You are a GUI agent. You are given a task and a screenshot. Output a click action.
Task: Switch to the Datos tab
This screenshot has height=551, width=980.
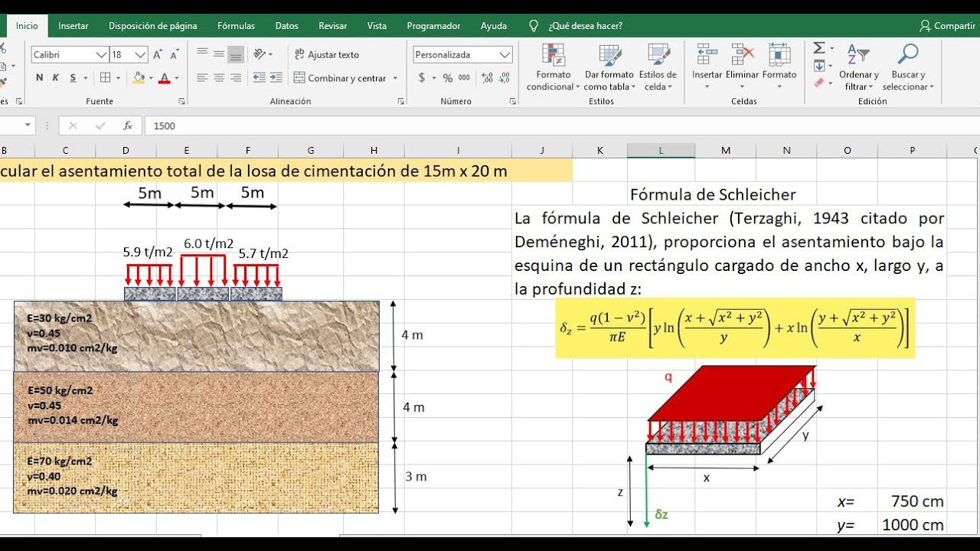point(287,25)
